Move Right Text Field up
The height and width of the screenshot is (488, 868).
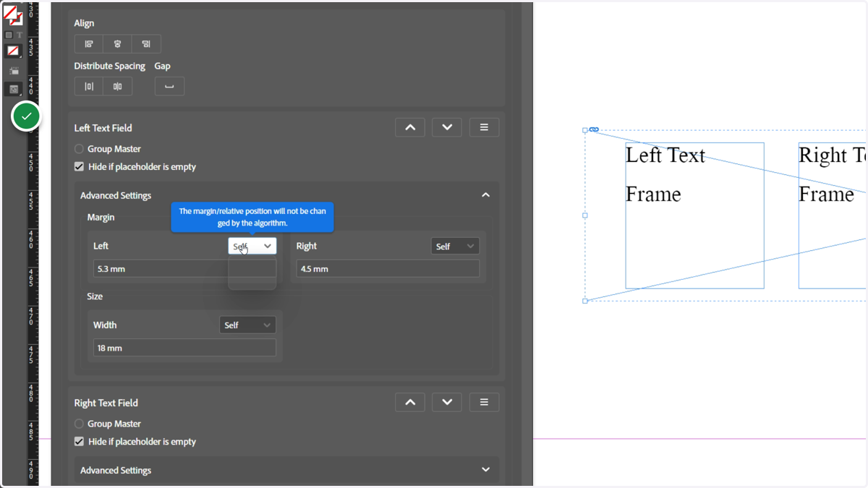[410, 402]
